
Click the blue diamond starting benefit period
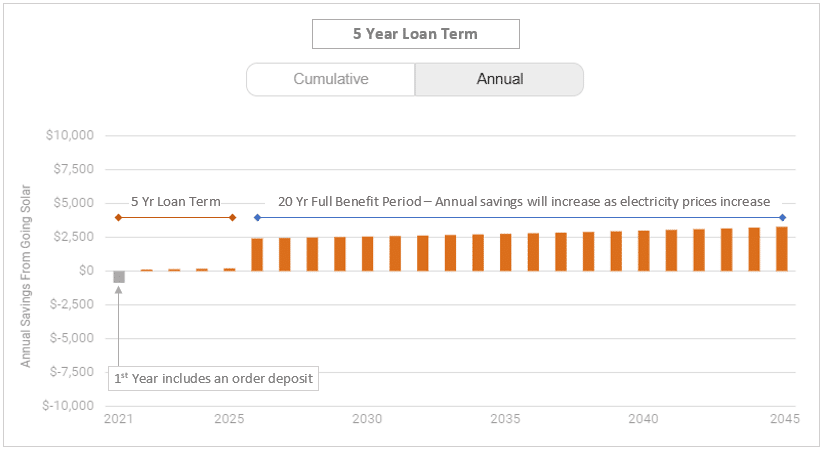click(x=257, y=217)
